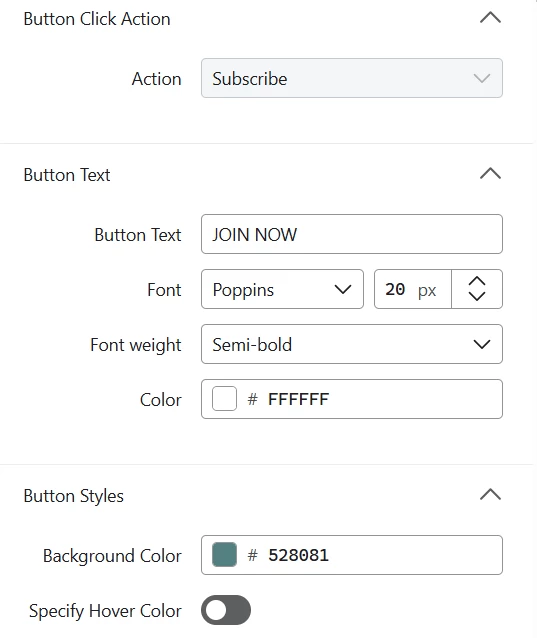Click the Specify Hover Color label
This screenshot has width=537, height=638.
tap(105, 611)
